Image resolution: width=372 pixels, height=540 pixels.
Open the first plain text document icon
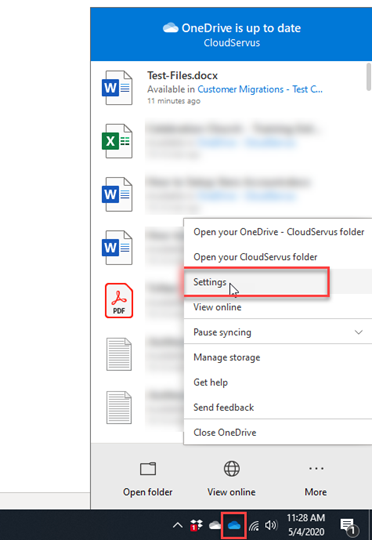pyautogui.click(x=119, y=354)
